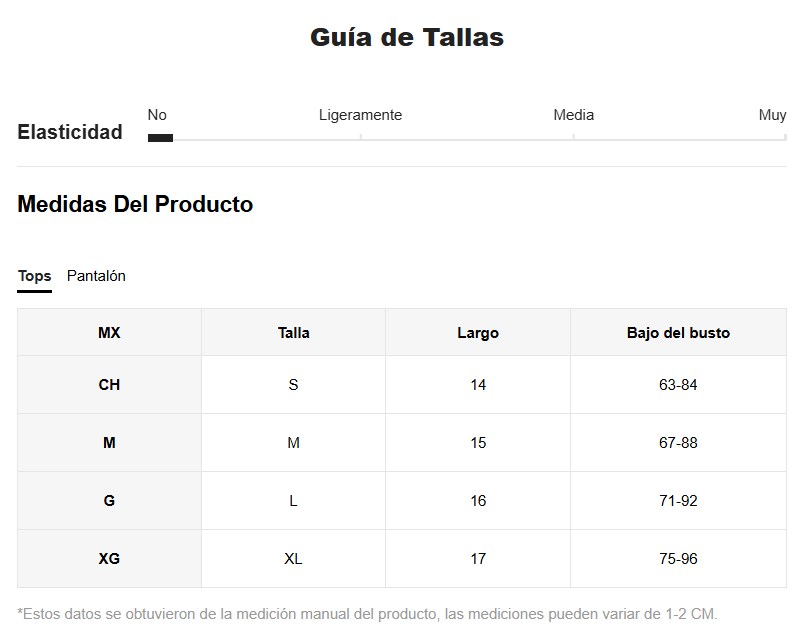The height and width of the screenshot is (630, 808).
Task: Select the Largo column header
Action: tap(478, 333)
